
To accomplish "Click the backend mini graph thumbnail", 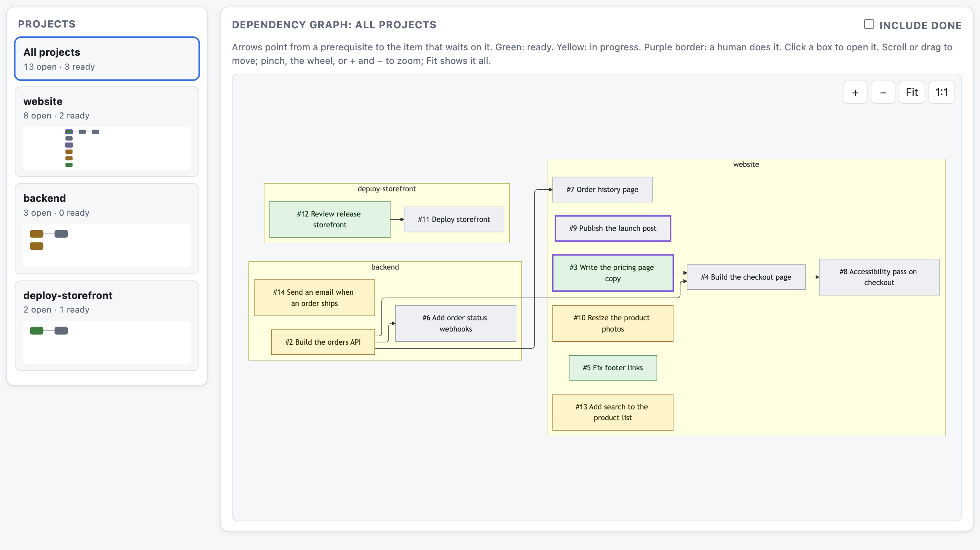I will point(107,245).
